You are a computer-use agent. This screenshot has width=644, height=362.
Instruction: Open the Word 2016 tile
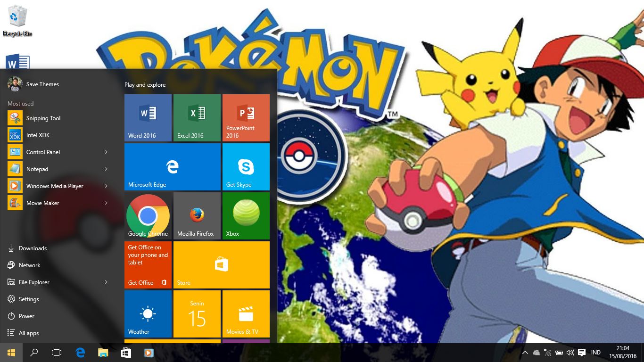[x=148, y=118]
